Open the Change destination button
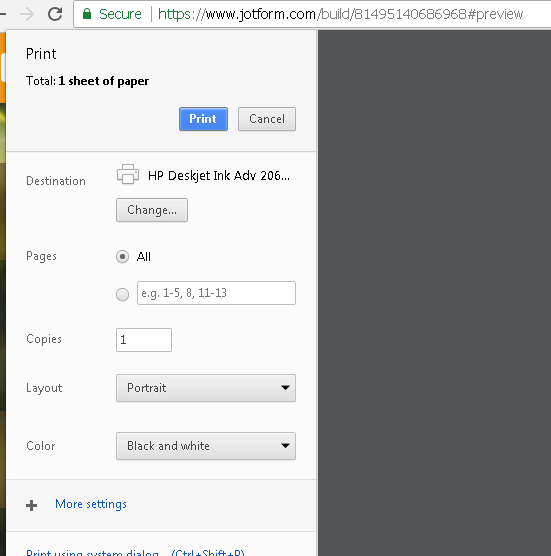The image size is (551, 556). pos(152,210)
